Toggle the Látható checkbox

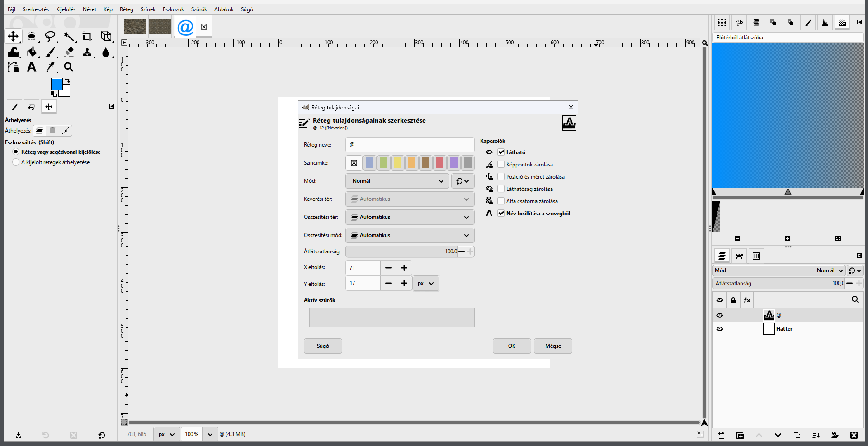click(x=501, y=152)
